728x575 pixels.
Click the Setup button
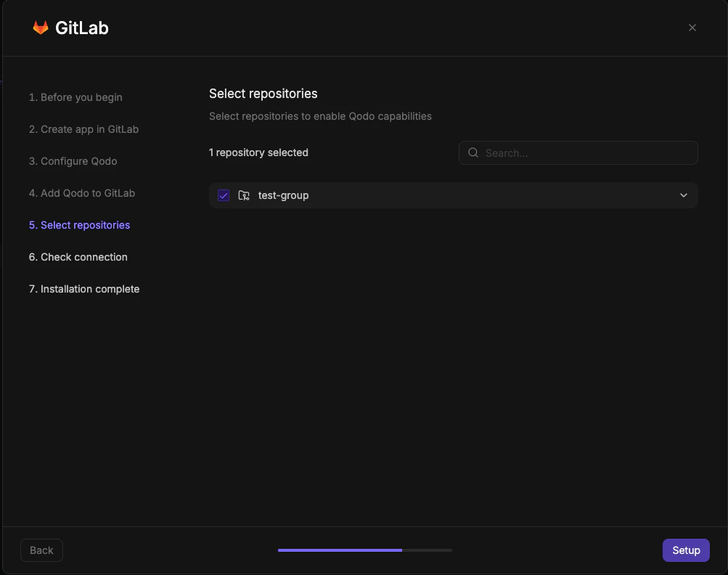(686, 550)
